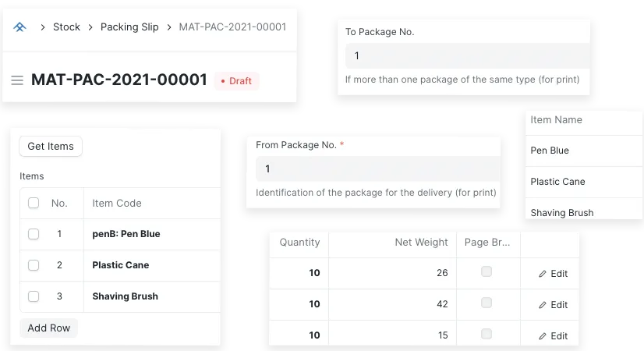The image size is (644, 351).
Task: Check the penB: Pen Blue row checkbox
Action: pyautogui.click(x=34, y=234)
